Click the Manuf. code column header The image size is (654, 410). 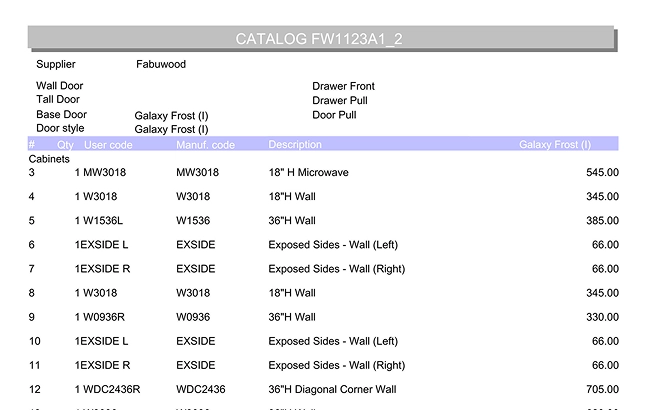pos(205,145)
